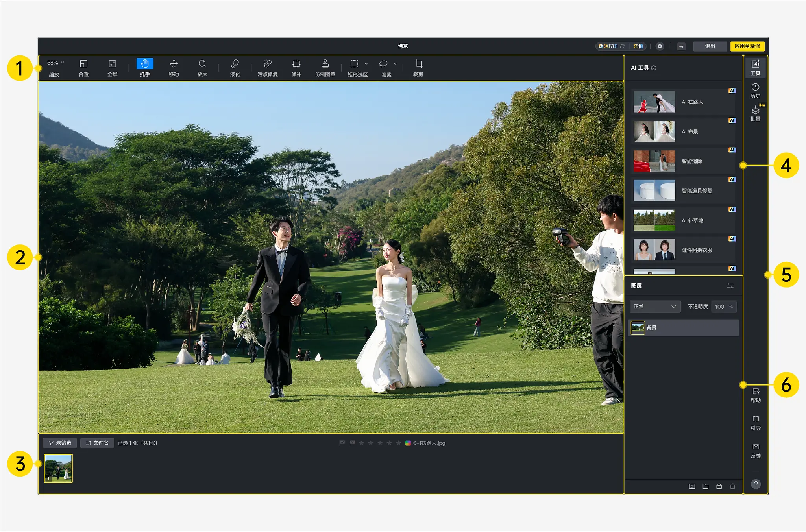
Task: Select the photo thumbnail in the filmstrip
Action: tap(58, 468)
